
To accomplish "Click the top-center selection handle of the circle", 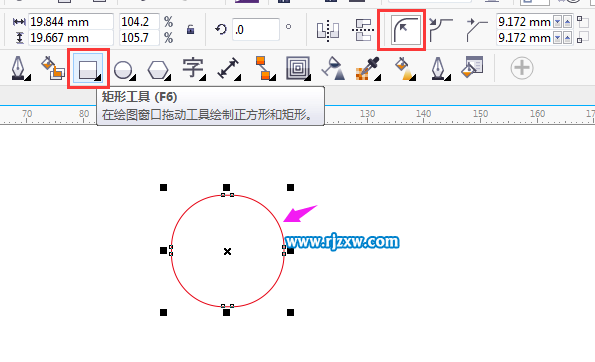I will [x=227, y=187].
